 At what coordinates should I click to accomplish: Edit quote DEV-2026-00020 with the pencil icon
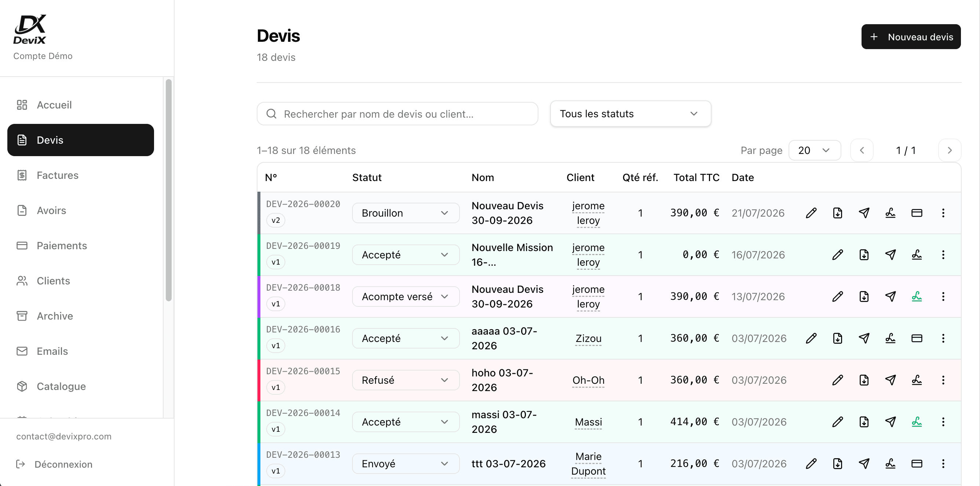811,213
